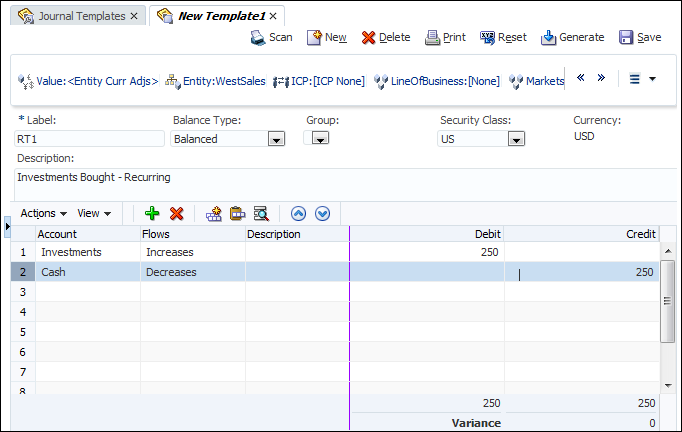Expand the Group dropdown
This screenshot has width=682, height=432.
click(x=321, y=138)
